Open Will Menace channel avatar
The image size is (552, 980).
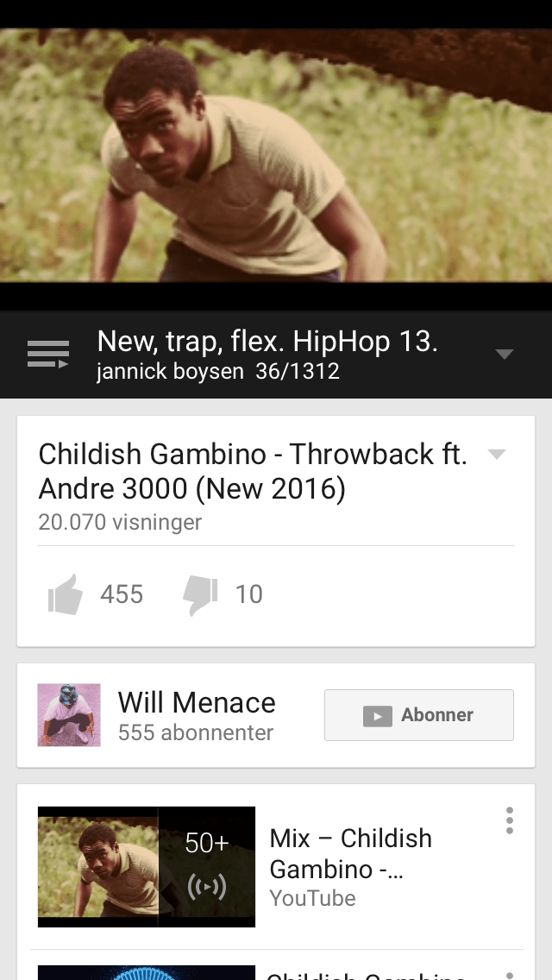click(69, 715)
